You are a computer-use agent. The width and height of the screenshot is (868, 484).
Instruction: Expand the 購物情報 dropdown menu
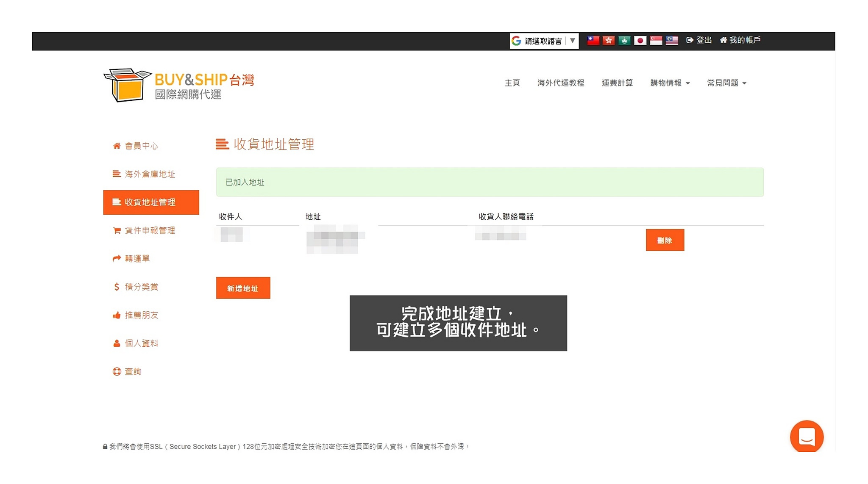click(670, 83)
